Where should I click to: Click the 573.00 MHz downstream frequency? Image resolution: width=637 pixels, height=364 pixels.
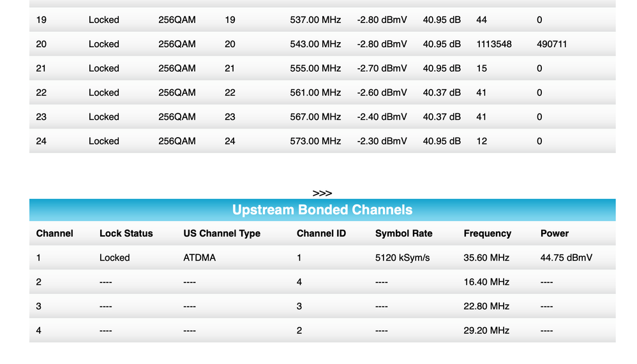coord(315,141)
